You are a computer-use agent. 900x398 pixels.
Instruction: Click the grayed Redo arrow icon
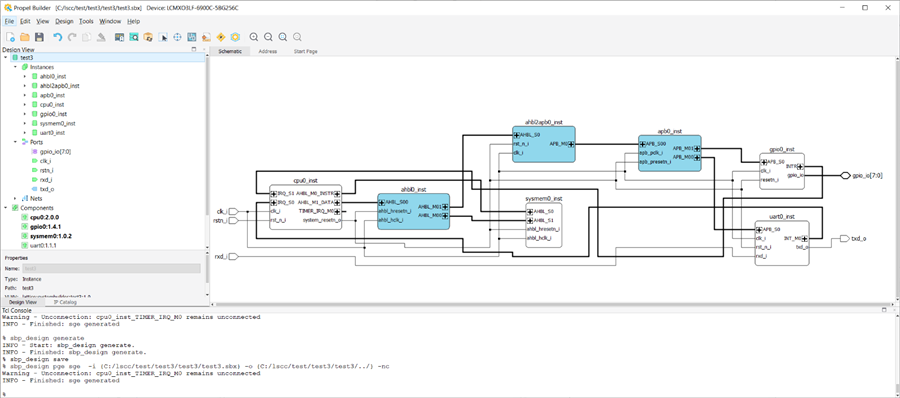(x=72, y=37)
